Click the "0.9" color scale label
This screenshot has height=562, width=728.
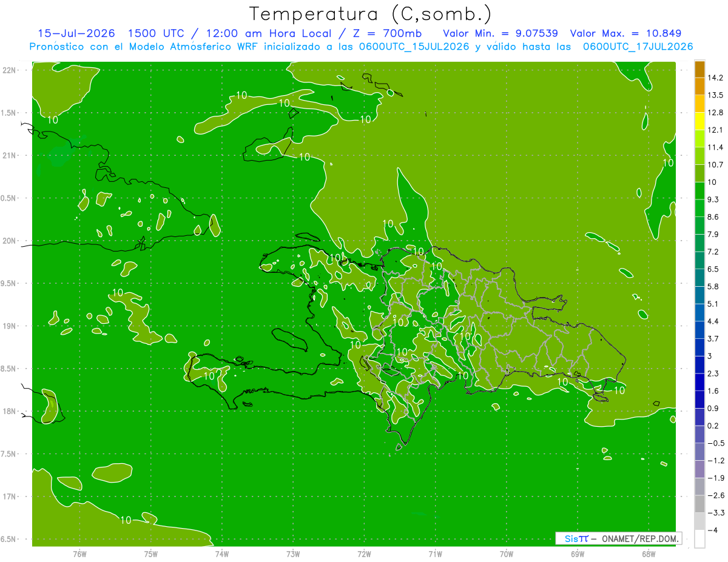tap(713, 409)
